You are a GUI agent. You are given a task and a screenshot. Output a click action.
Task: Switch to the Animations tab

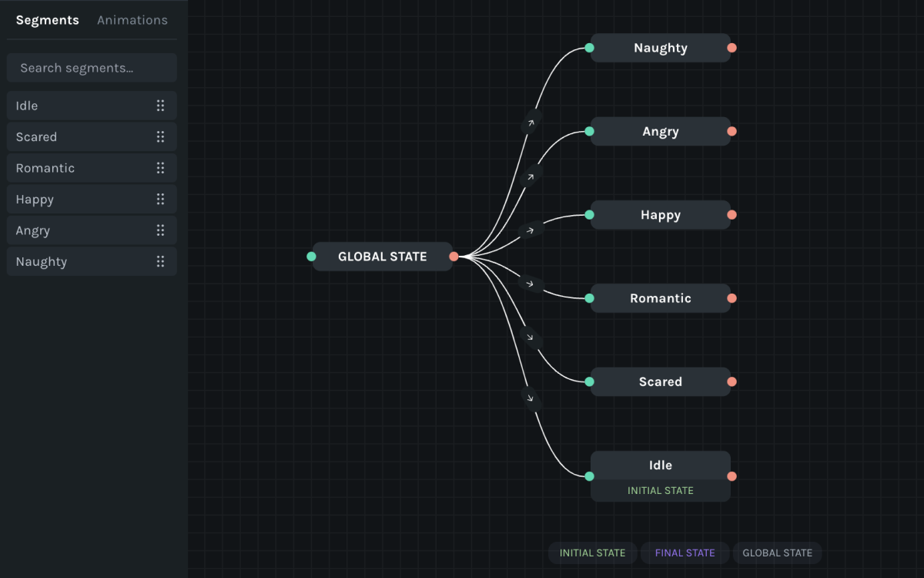click(132, 20)
